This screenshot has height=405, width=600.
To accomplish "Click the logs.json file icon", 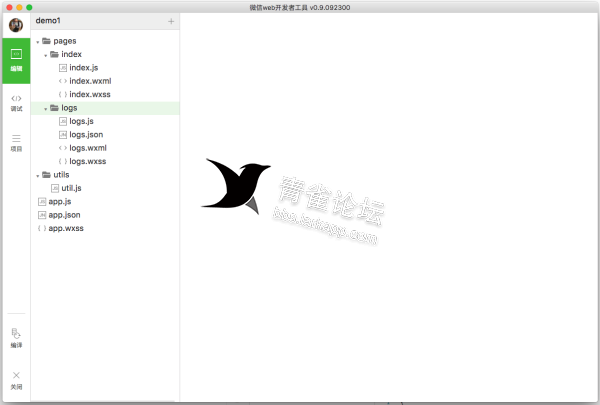I will 63,135.
